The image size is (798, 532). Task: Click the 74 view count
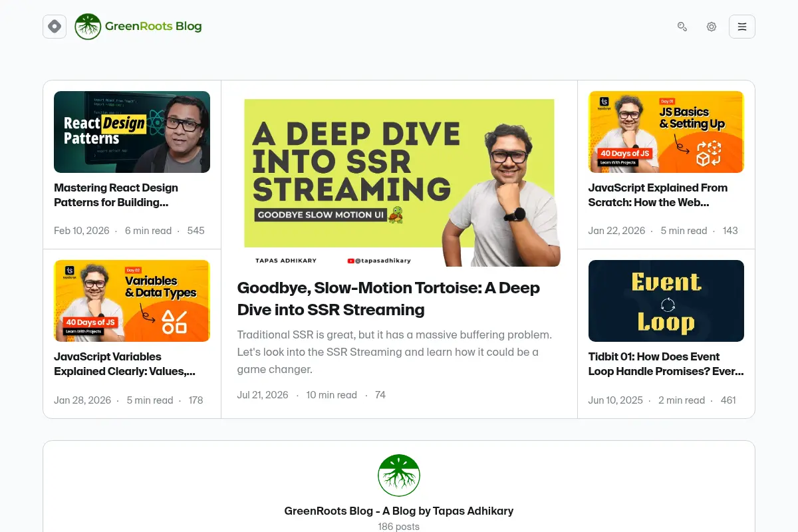(x=380, y=395)
